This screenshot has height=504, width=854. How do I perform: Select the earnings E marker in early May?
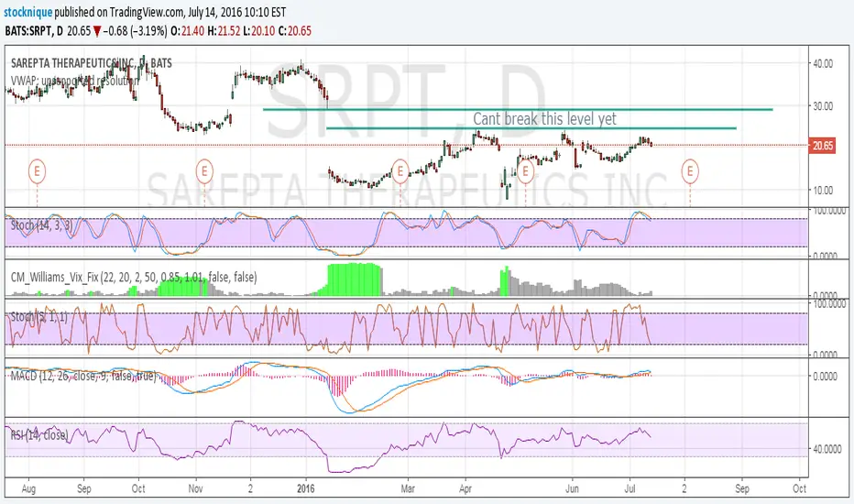(x=526, y=171)
